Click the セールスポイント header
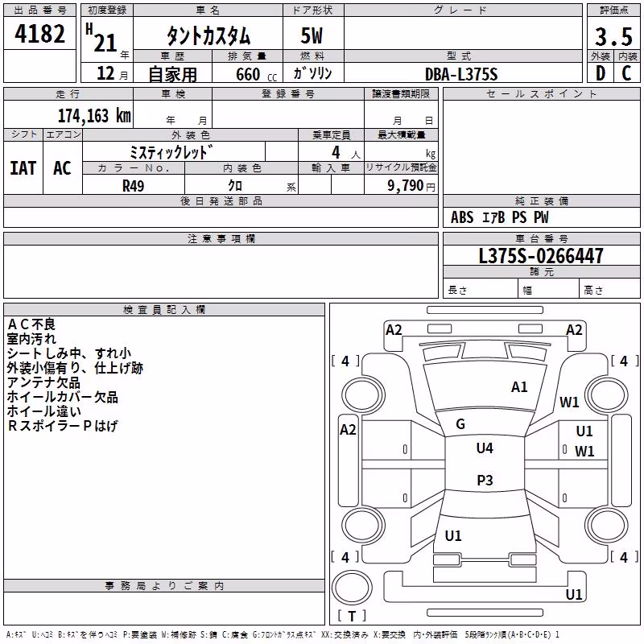644x644 pixels. point(541,94)
